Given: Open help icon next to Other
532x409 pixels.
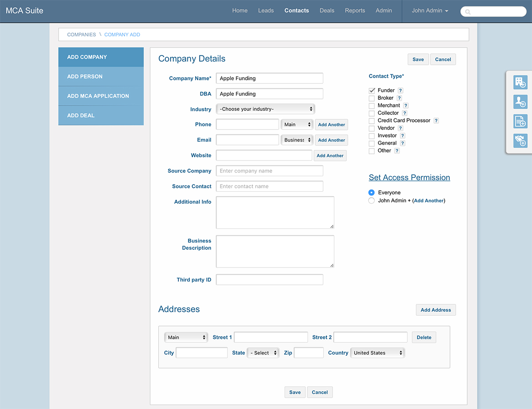Looking at the screenshot, I should click(x=397, y=151).
